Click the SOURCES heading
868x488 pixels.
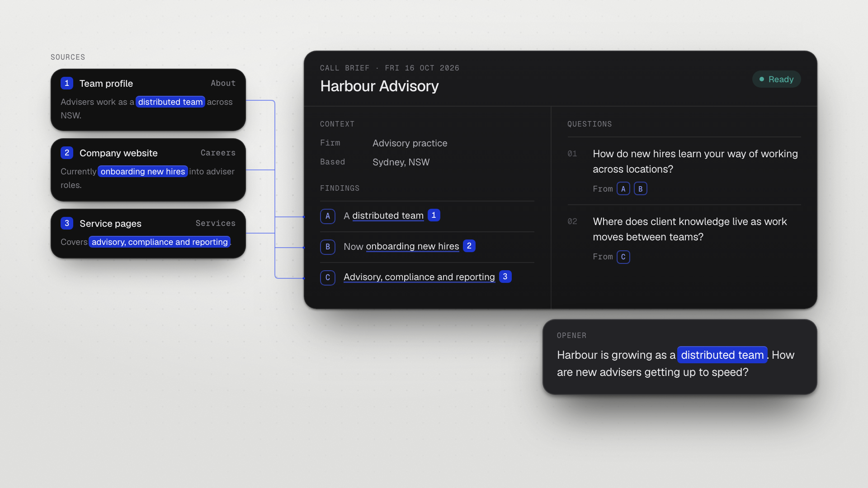(x=68, y=57)
